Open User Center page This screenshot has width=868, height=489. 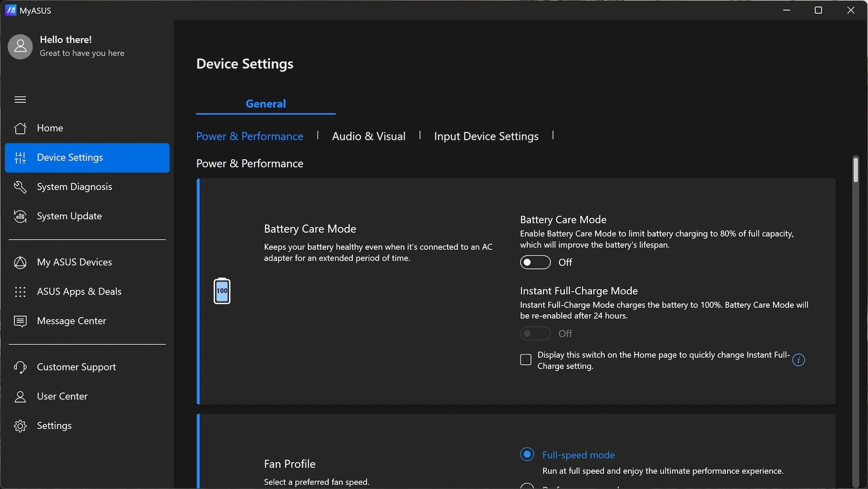[87, 397]
